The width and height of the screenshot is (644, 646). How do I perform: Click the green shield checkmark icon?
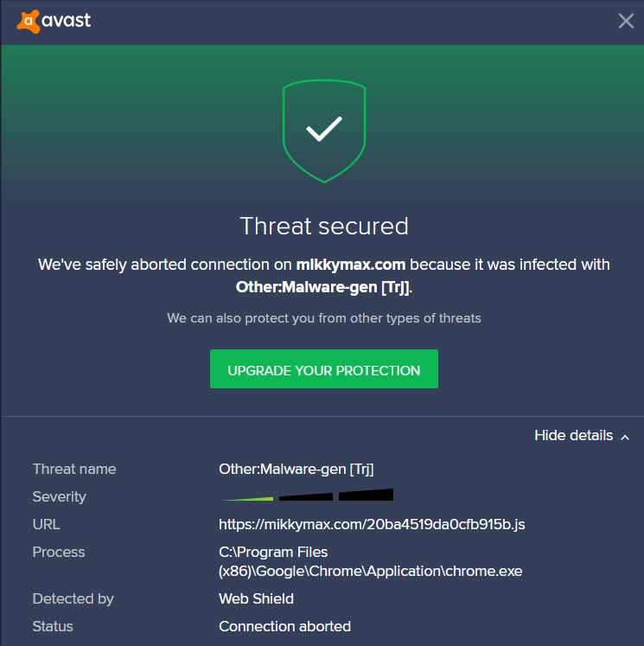(x=324, y=130)
